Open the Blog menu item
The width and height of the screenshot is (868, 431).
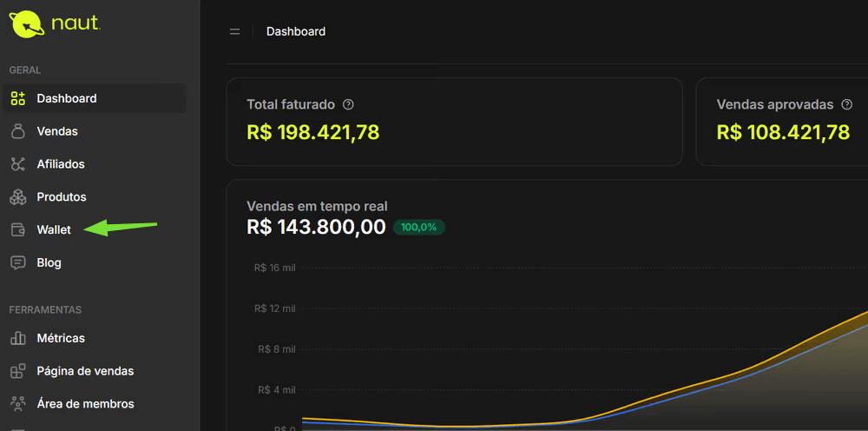click(95, 262)
